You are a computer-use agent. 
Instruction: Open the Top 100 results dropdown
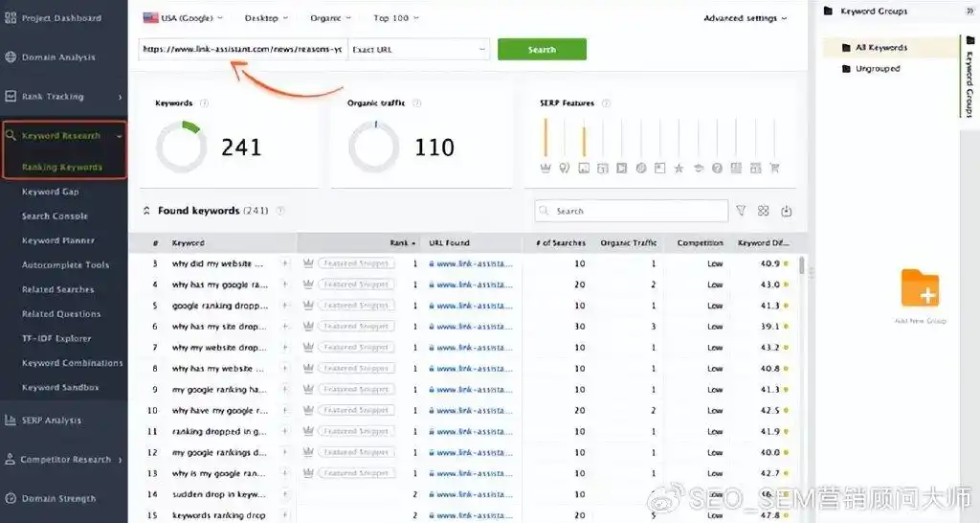click(394, 18)
